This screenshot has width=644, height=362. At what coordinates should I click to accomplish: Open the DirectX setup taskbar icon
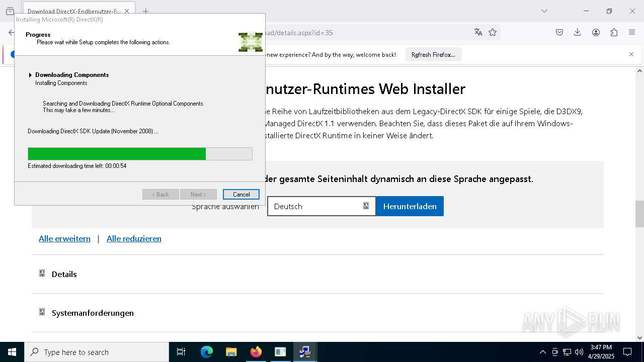coord(304,352)
